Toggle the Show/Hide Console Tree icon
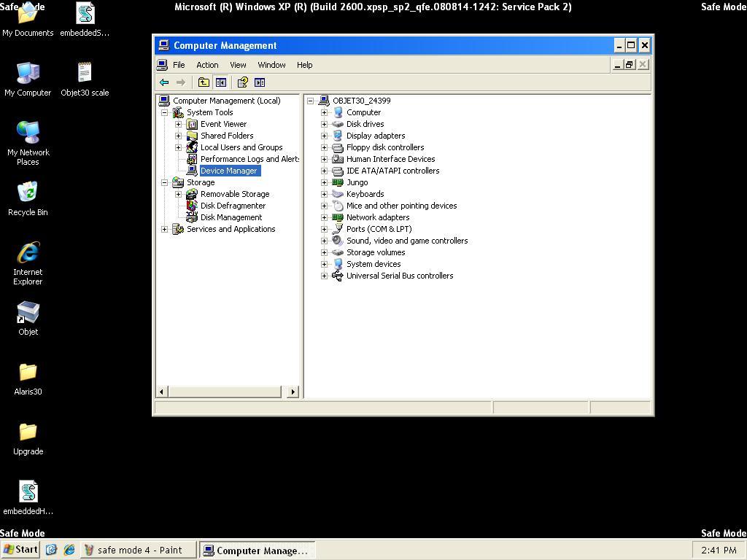This screenshot has height=560, width=747. (x=221, y=82)
